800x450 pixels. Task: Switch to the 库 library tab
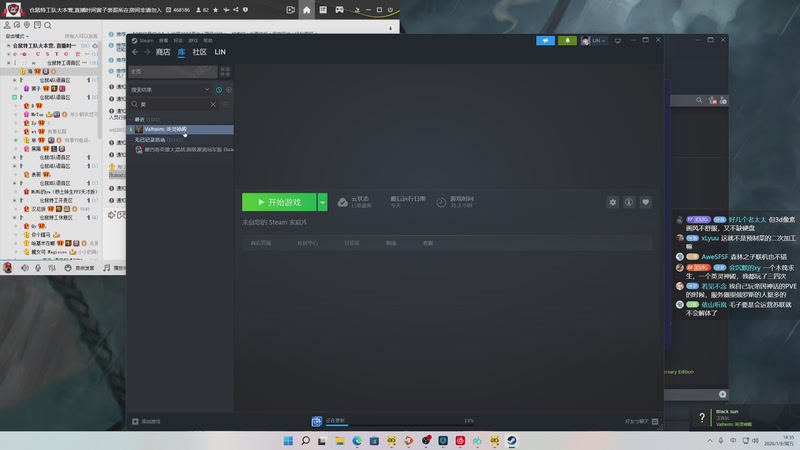[181, 52]
